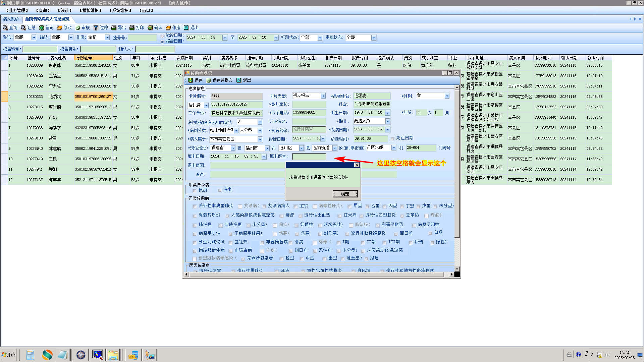Click the 确定 button in error dialog

(x=345, y=194)
